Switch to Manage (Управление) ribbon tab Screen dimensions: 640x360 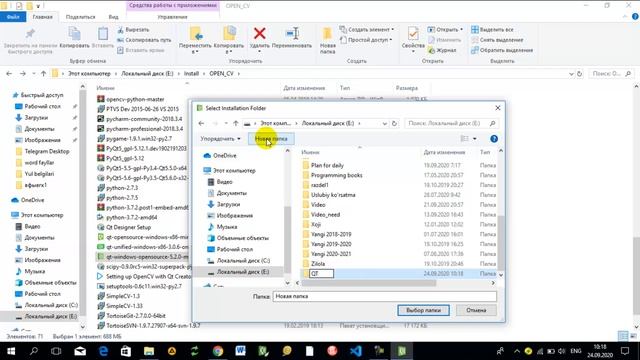point(173,17)
